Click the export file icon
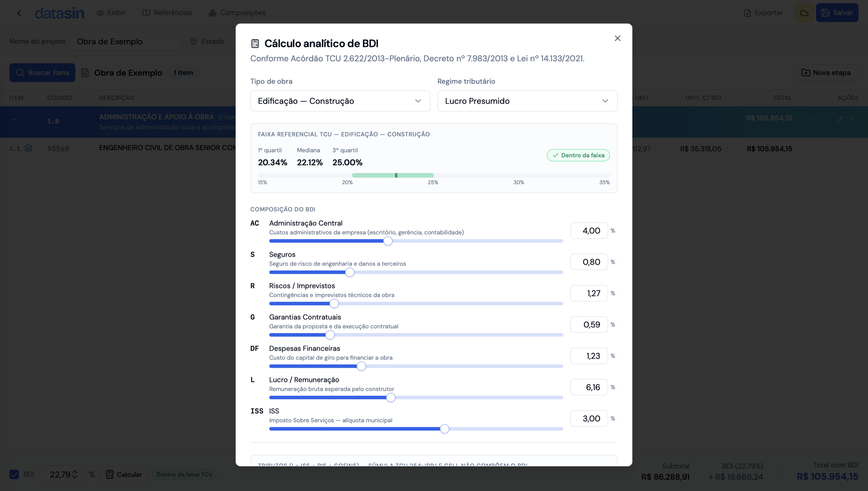 coord(747,13)
